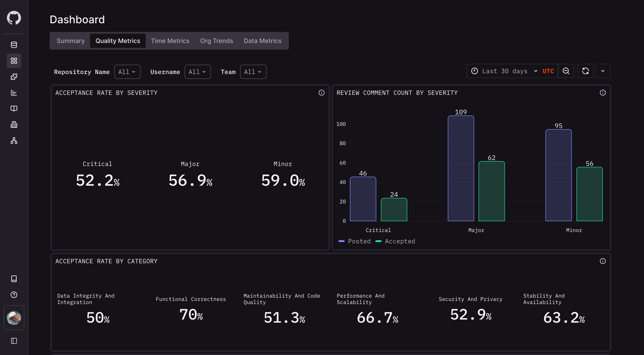Screen dimensions: 644x355
Task: Open the database icon in sidebar
Action: pos(14,45)
